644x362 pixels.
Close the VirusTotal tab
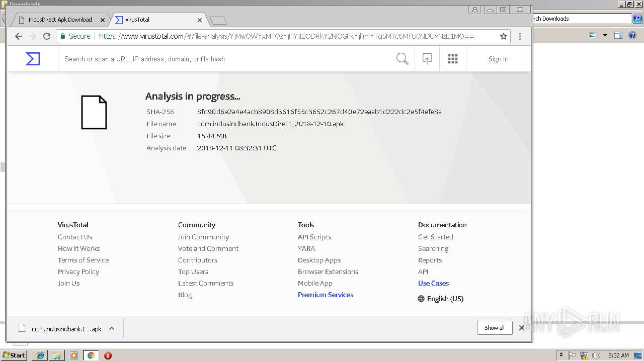[x=200, y=20]
